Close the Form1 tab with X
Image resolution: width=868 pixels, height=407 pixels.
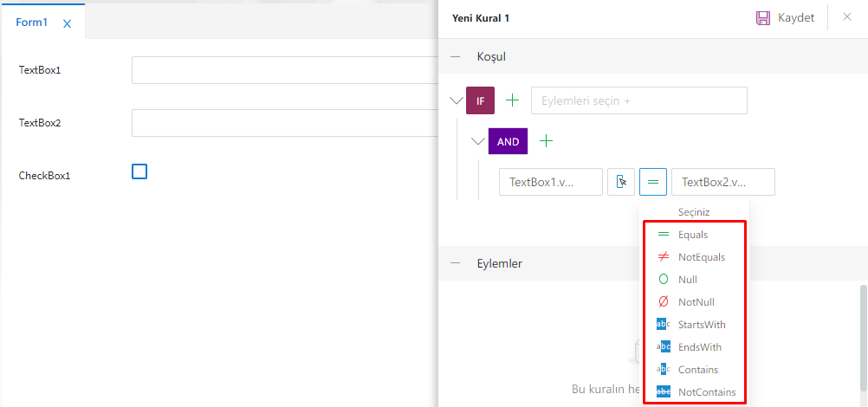[x=68, y=23]
